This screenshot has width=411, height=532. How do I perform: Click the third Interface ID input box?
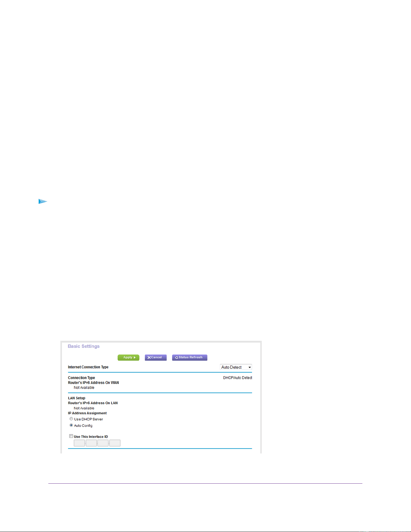coord(103,443)
